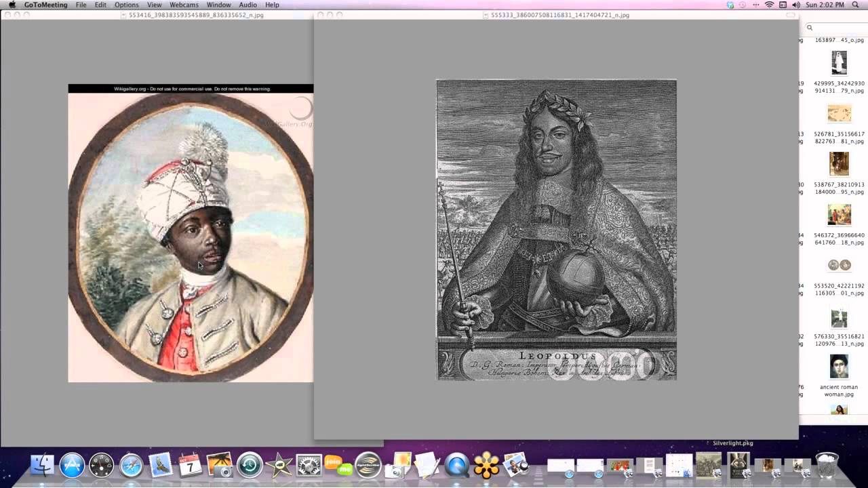Select ancient roman woman.jpg thumbnail
The width and height of the screenshot is (868, 488).
tap(840, 367)
